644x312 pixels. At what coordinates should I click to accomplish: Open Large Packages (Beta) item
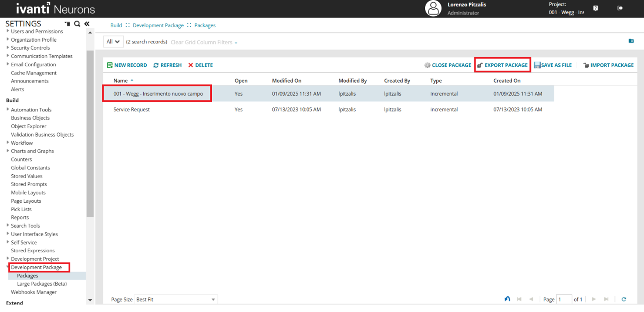click(42, 284)
